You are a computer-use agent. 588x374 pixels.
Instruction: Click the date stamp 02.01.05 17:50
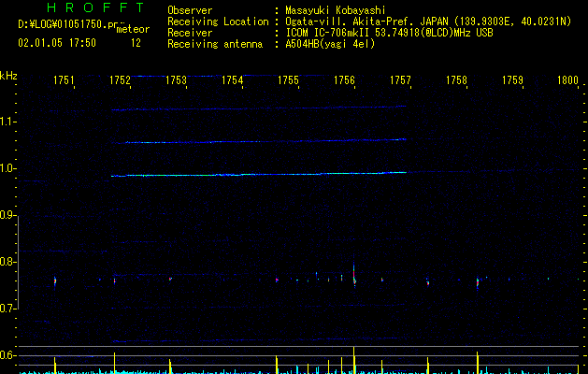pyautogui.click(x=57, y=43)
